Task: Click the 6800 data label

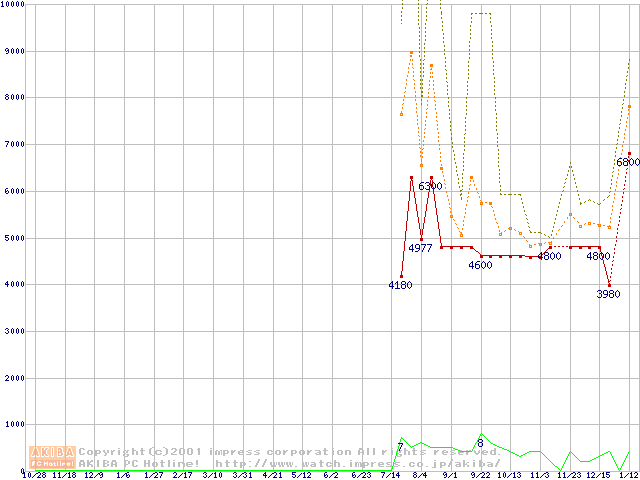Action: [x=628, y=162]
